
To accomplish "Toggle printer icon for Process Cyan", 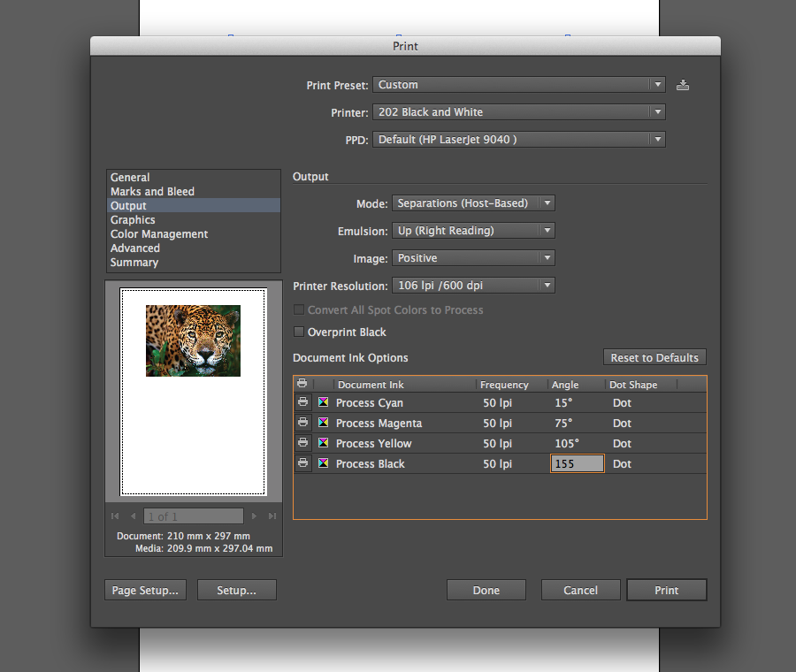I will 303,402.
